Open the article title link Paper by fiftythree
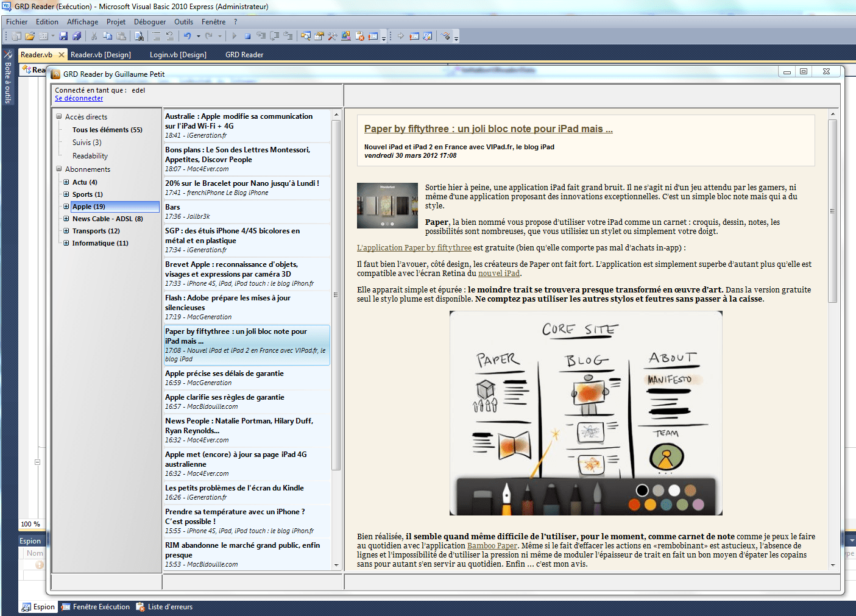 pos(489,129)
